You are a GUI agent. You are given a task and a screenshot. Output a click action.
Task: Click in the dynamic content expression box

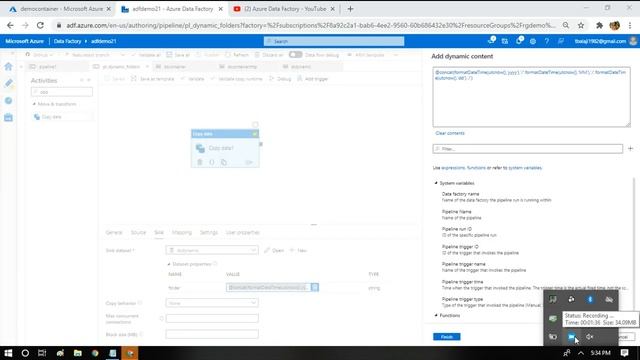tap(531, 97)
